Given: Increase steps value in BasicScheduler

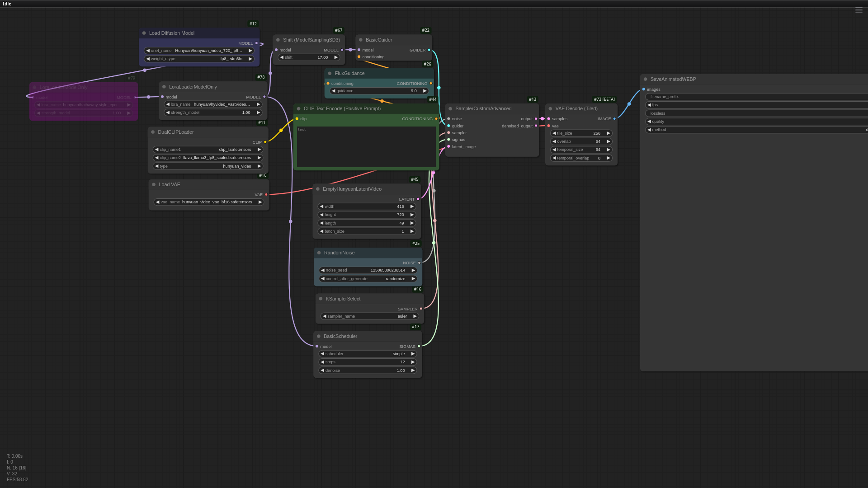Looking at the screenshot, I should [x=413, y=362].
